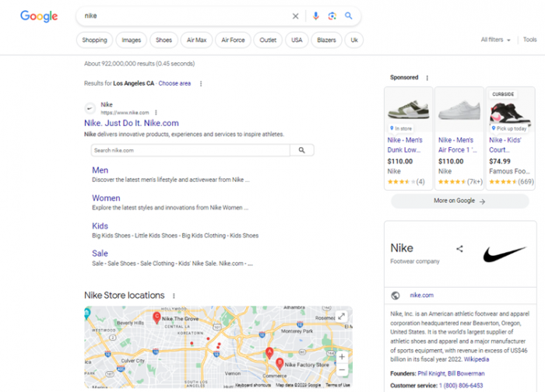Select the Blazers filter chip
Viewport: 545px width, 392px height.
[326, 40]
